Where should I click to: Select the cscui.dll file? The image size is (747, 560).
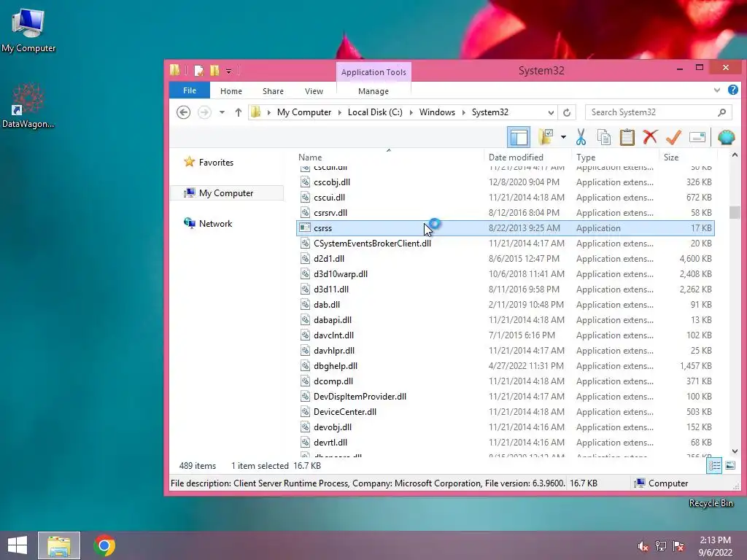[x=505, y=198]
